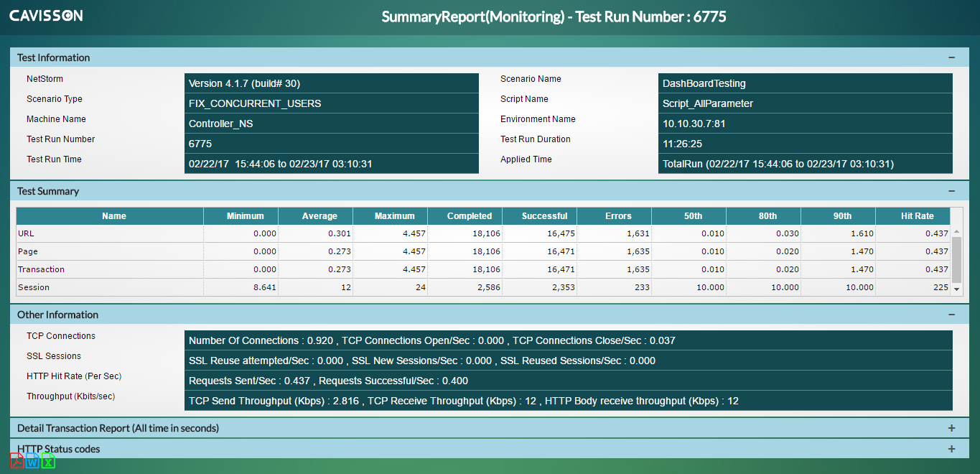
Task: Expand the Detail Transaction Report section
Action: click(951, 428)
